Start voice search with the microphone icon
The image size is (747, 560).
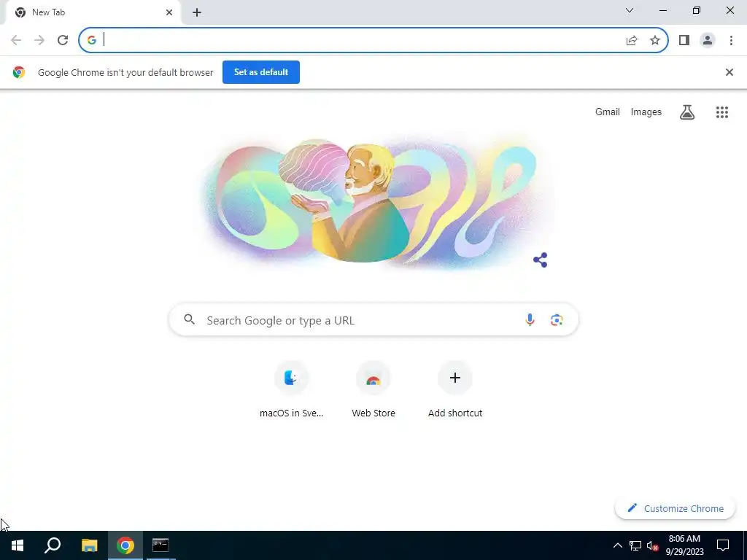pos(530,320)
